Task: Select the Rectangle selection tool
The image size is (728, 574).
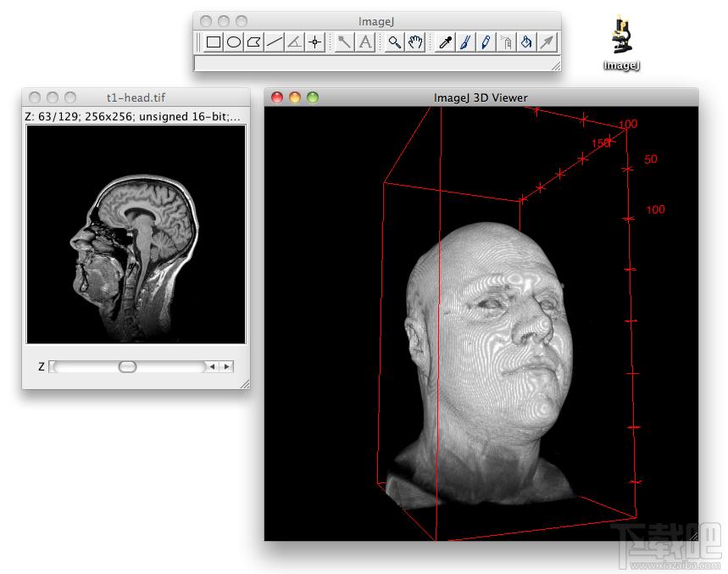Action: (214, 42)
